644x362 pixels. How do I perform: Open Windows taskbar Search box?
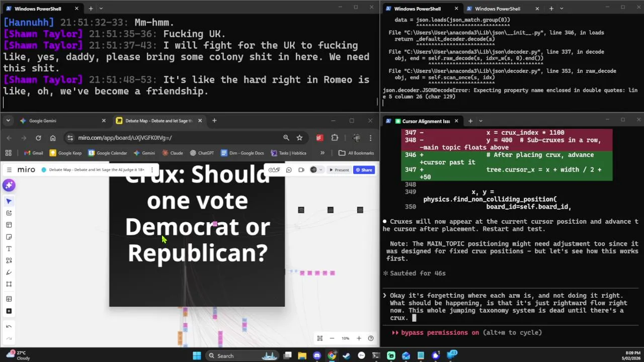click(x=242, y=356)
